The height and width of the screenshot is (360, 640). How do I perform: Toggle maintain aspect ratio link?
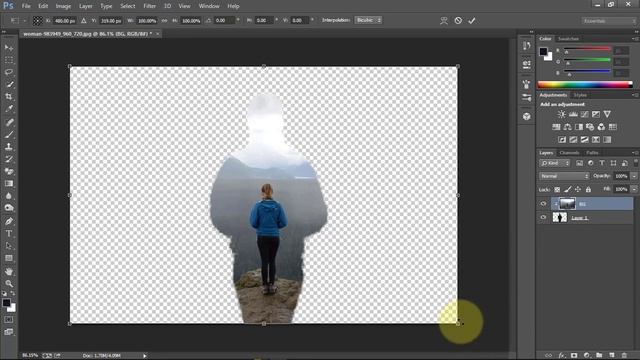pyautogui.click(x=164, y=20)
